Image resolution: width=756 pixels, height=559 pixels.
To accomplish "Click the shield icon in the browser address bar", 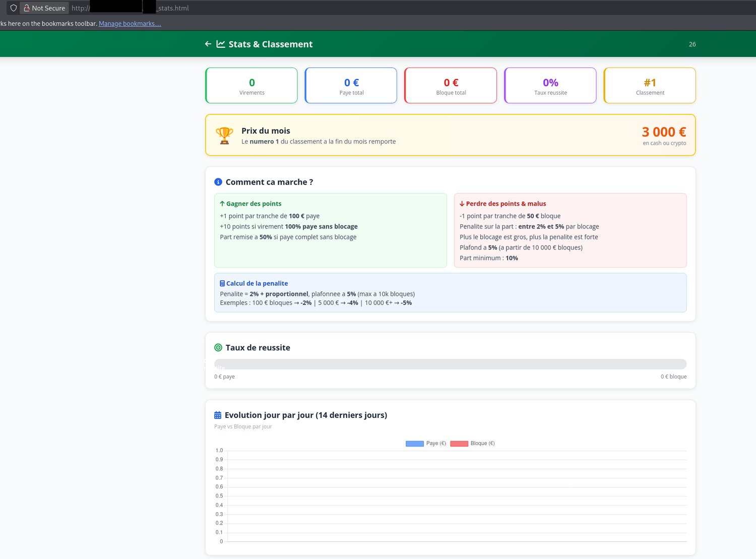I will 14,8.
